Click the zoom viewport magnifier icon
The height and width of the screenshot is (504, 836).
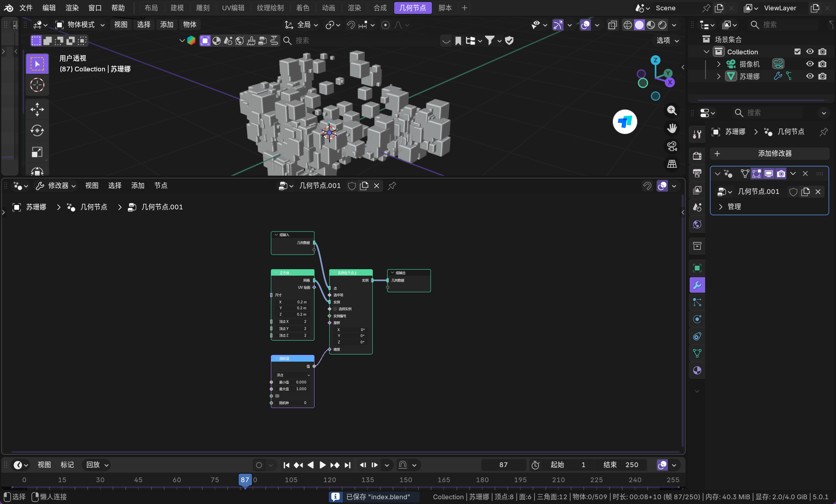click(x=672, y=110)
